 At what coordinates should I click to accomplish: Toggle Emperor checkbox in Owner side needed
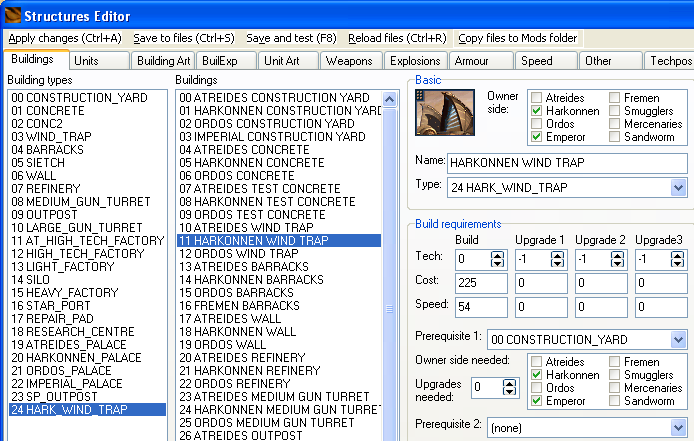536,401
